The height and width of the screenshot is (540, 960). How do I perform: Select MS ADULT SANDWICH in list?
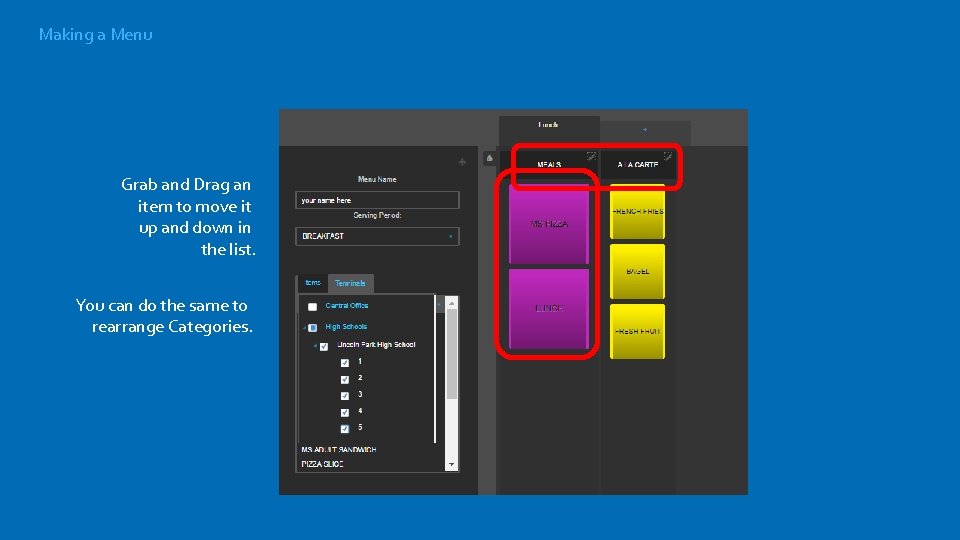click(x=339, y=450)
